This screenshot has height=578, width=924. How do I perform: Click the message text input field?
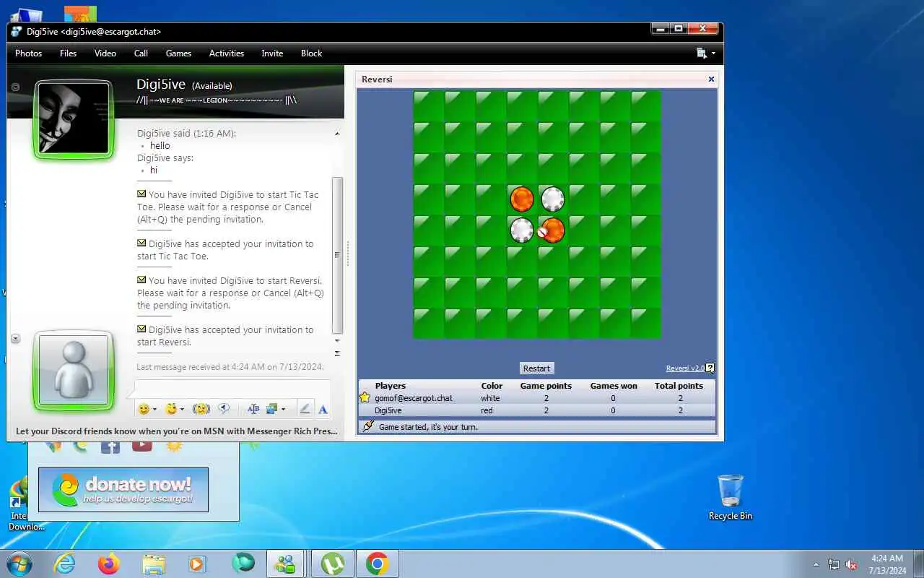[232, 388]
